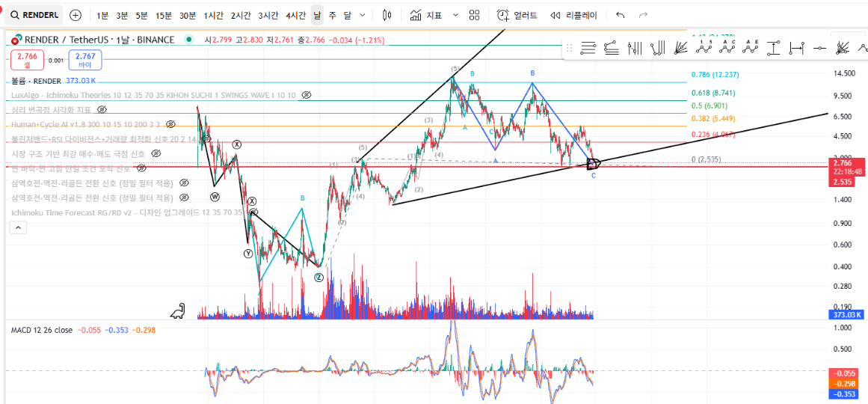Image resolution: width=868 pixels, height=404 pixels.
Task: Click the green market status dot
Action: pyautogui.click(x=190, y=40)
